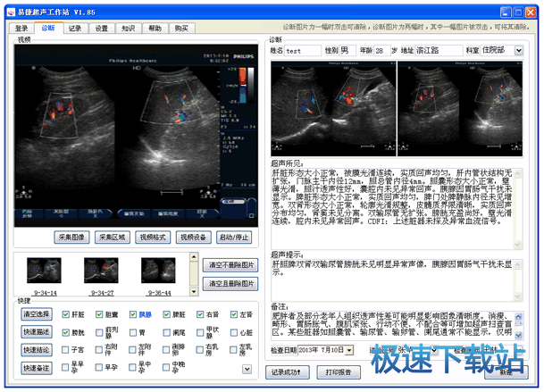This screenshot has height=392, width=544.
Task: Click the 打印报告 button
Action: [339, 372]
